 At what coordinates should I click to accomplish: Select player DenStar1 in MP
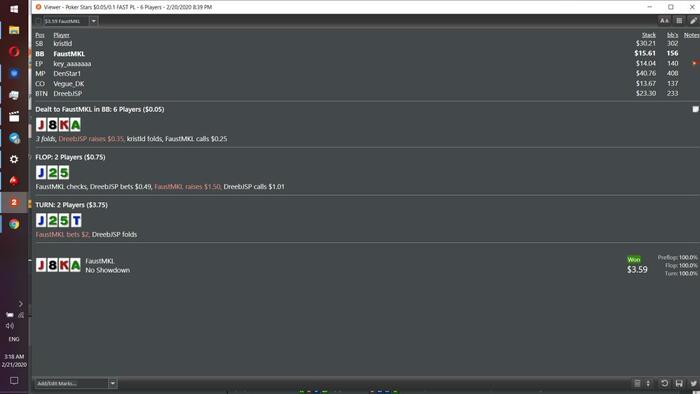point(67,74)
